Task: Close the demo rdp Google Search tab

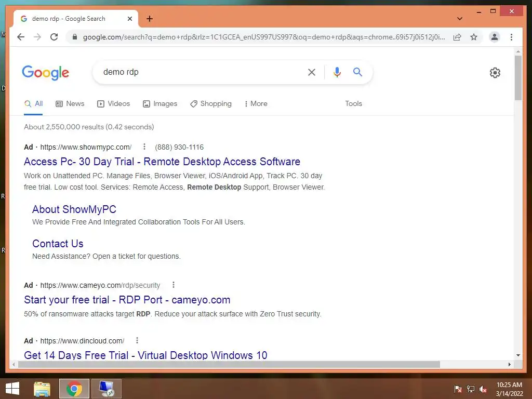Action: point(129,19)
